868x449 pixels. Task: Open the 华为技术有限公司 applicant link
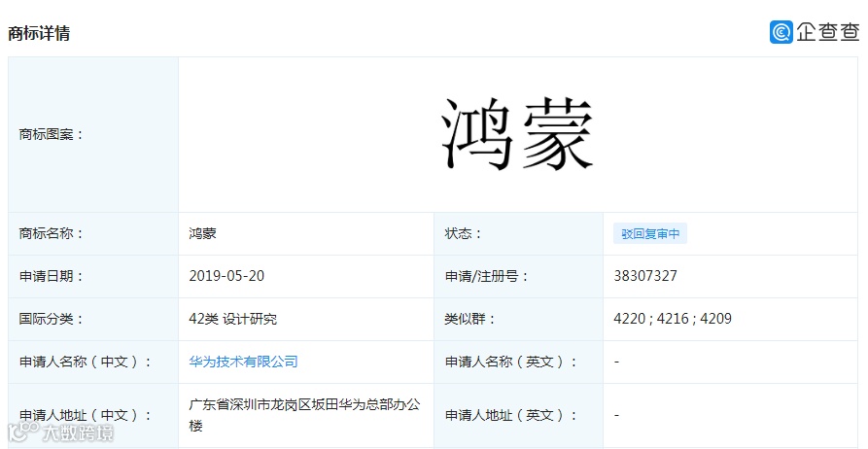point(244,362)
